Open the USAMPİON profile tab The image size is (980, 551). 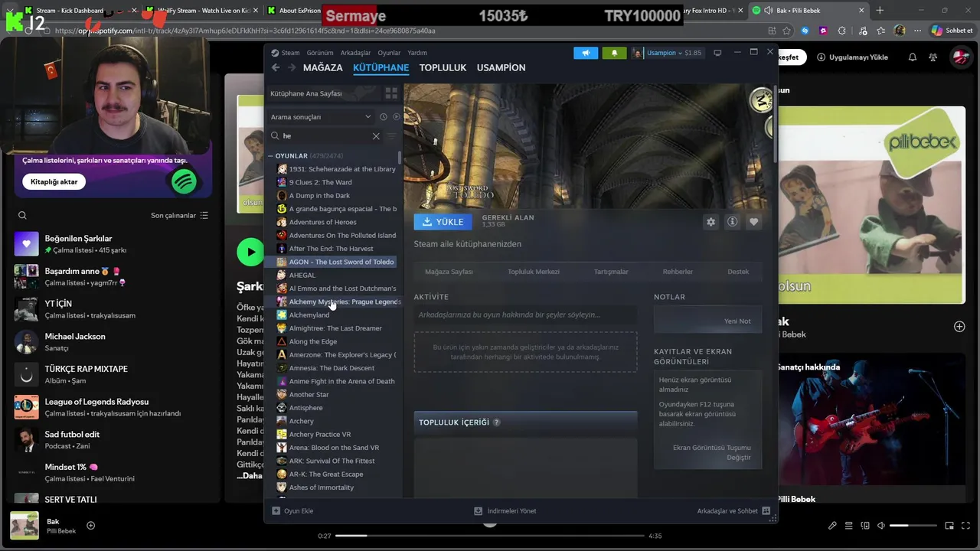[x=501, y=67]
